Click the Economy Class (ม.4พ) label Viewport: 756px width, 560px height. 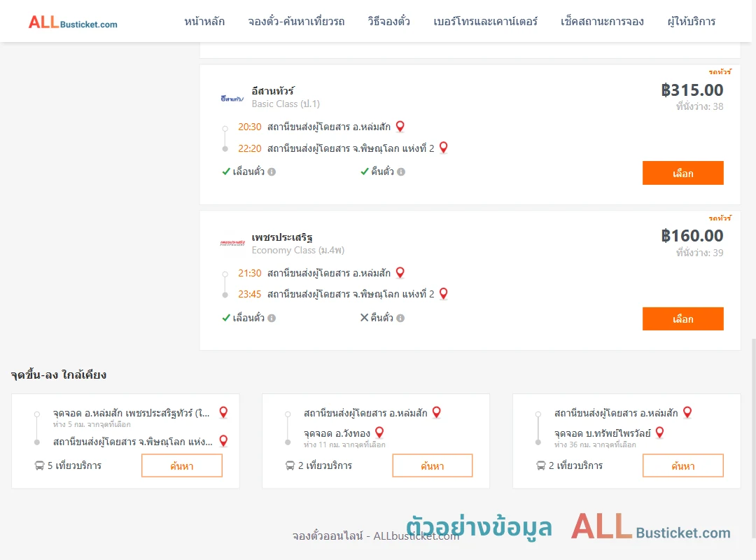pyautogui.click(x=298, y=250)
